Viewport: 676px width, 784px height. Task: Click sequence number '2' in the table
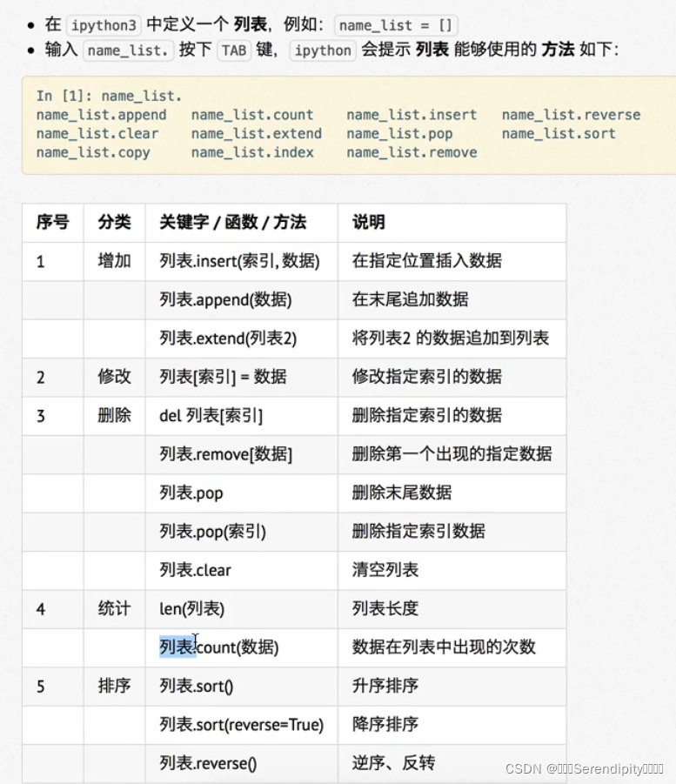tap(41, 377)
